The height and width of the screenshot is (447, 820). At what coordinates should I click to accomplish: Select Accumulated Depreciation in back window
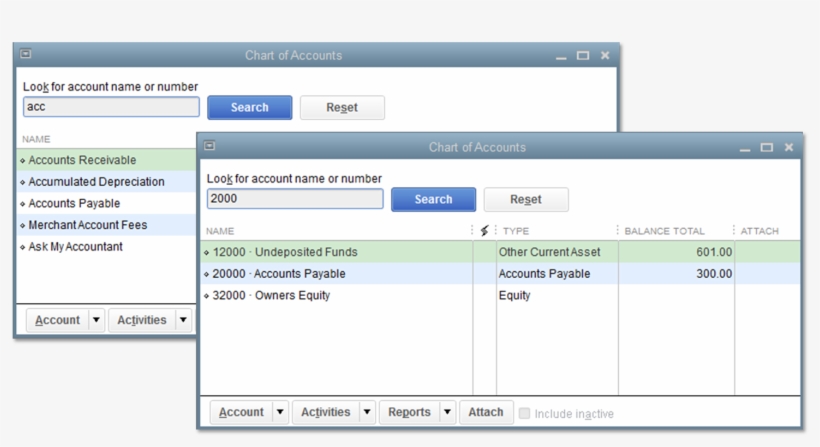107,181
